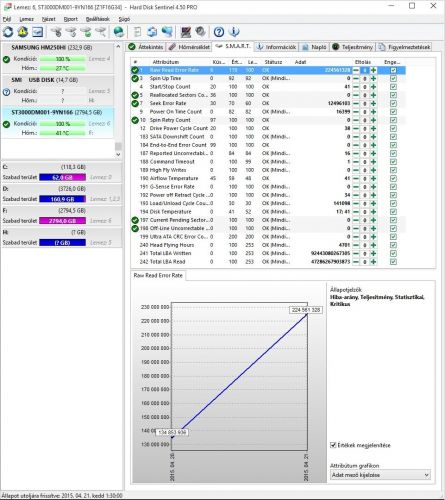Open the Riport menu
Screen dimensions: 445x500
click(x=71, y=19)
